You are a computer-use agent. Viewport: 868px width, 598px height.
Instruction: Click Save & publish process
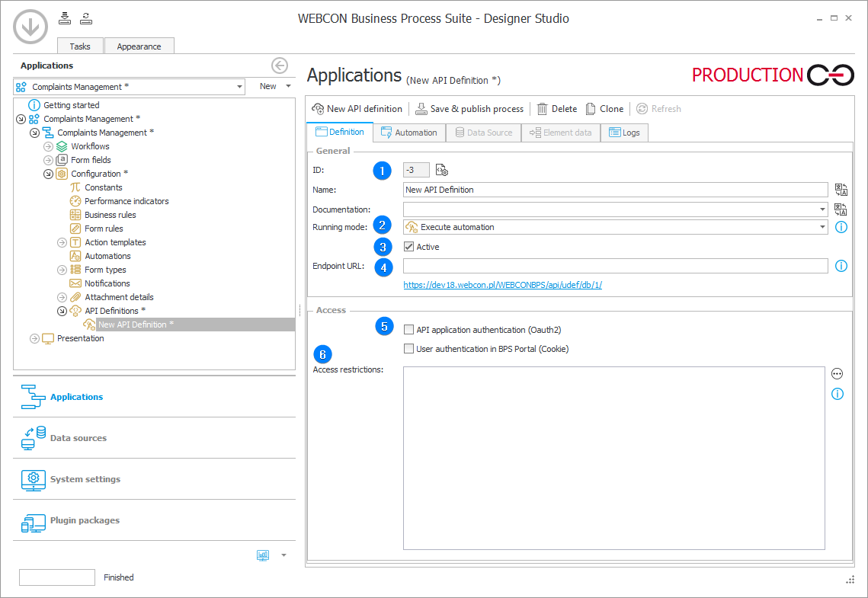click(469, 109)
